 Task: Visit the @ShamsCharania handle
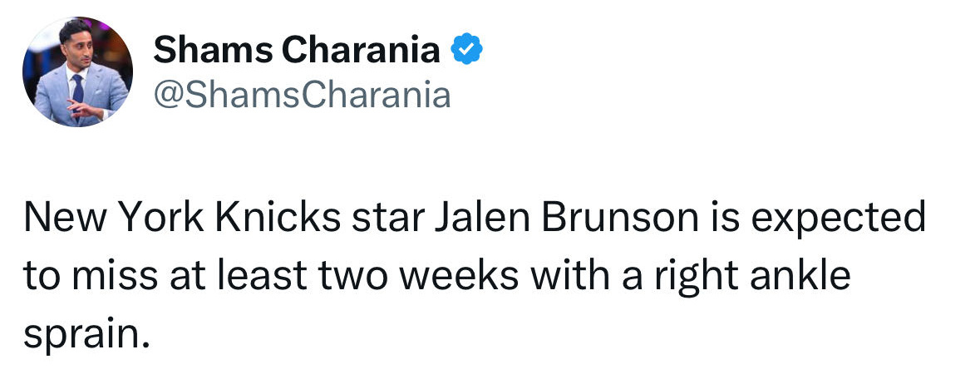point(302,96)
